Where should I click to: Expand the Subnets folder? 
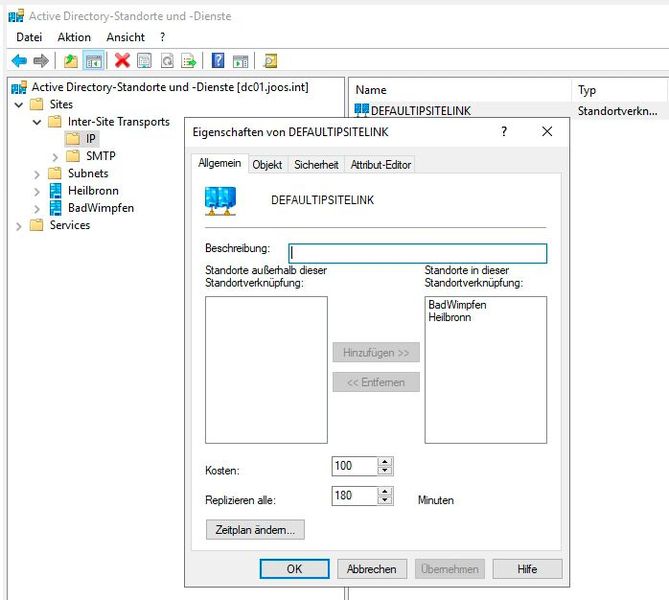[37, 174]
